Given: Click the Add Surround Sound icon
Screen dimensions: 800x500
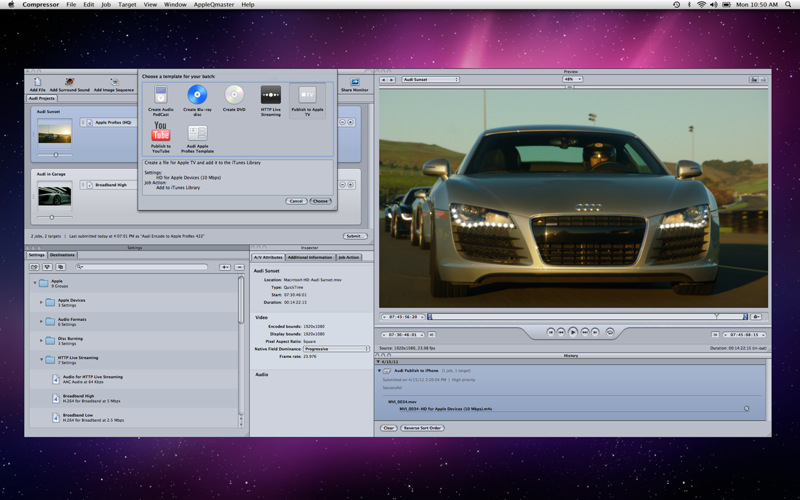Looking at the screenshot, I should tap(70, 82).
